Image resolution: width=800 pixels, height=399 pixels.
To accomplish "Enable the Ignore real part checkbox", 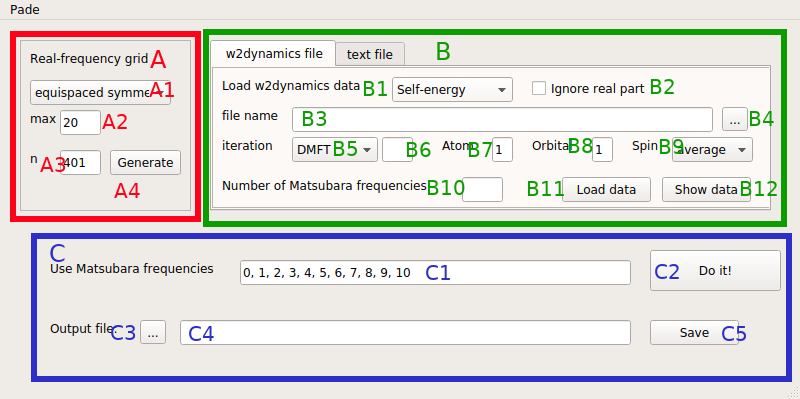I will tap(539, 88).
